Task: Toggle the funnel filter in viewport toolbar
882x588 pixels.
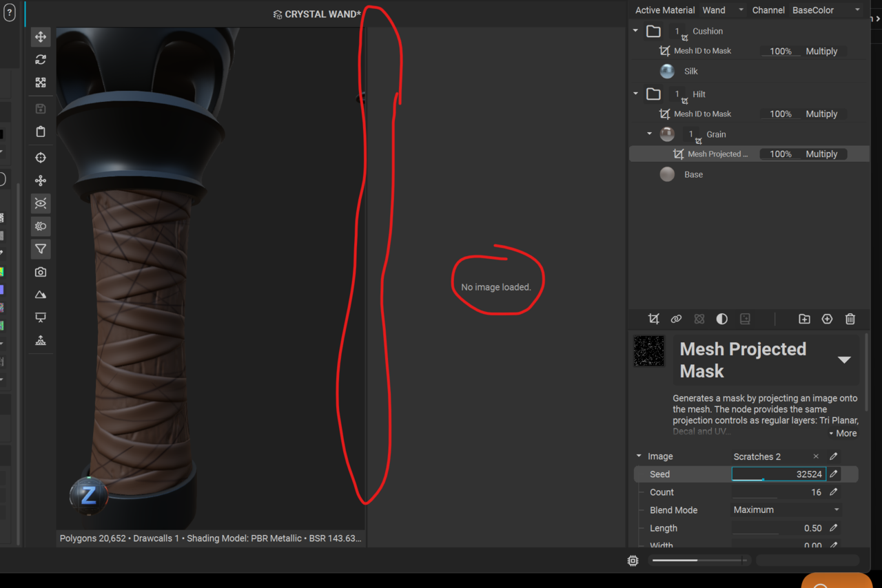Action: [x=41, y=249]
